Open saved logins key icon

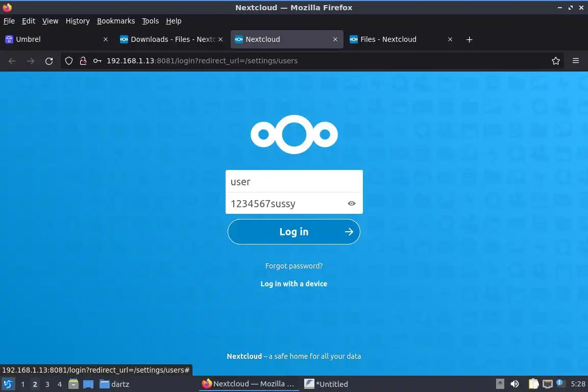(97, 61)
